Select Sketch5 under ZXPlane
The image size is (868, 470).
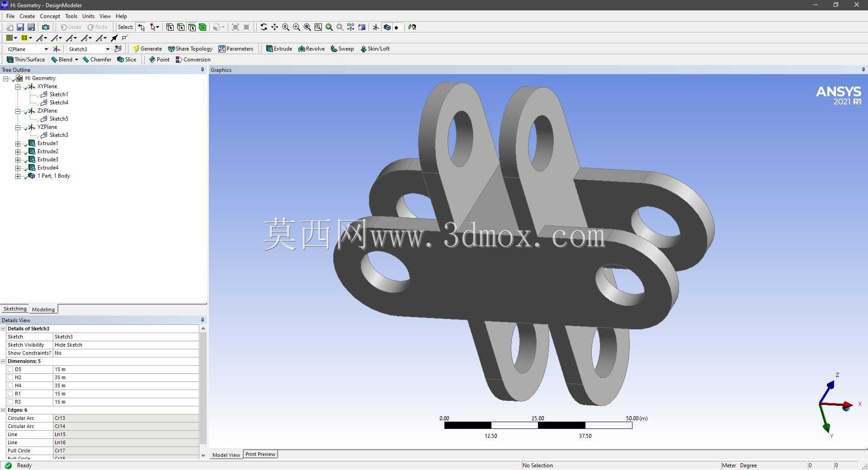(x=59, y=119)
